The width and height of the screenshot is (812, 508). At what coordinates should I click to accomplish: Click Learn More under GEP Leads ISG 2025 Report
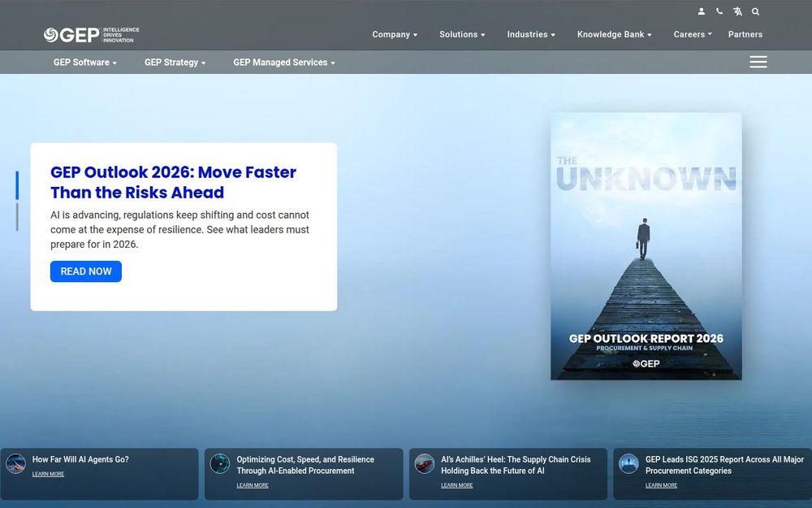[661, 486]
